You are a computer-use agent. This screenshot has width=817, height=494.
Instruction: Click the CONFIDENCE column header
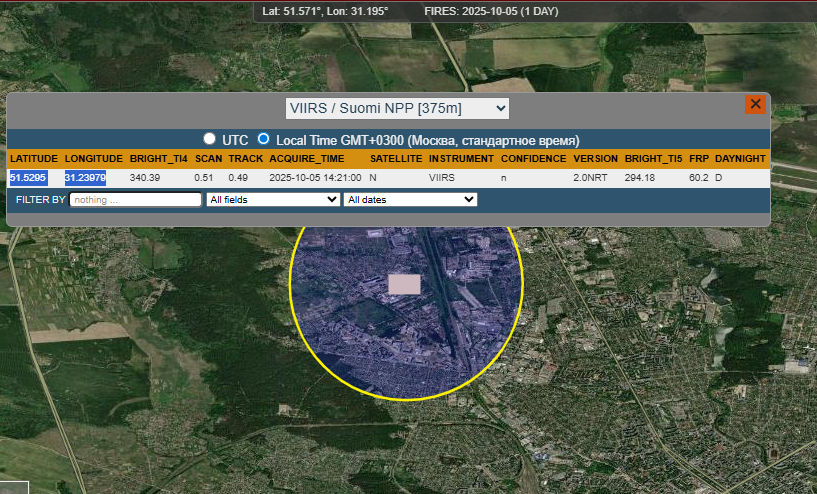point(533,159)
